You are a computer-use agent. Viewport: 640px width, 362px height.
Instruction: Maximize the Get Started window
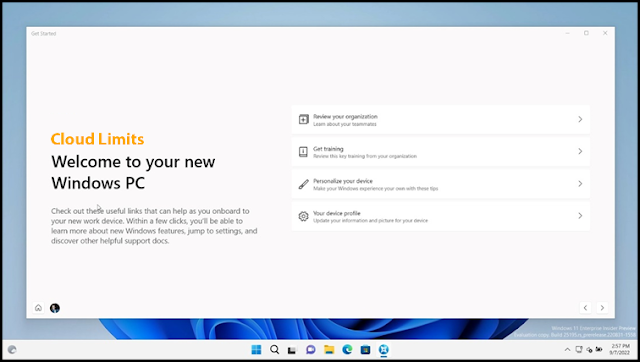pos(586,33)
